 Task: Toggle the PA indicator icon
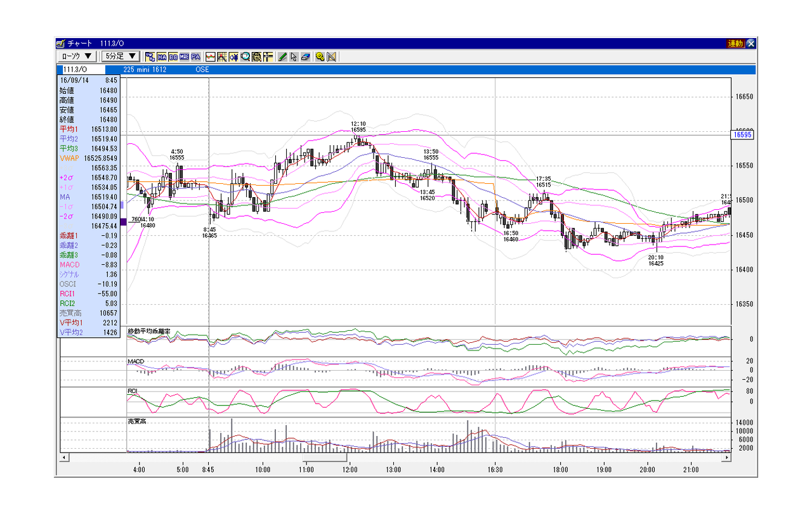point(195,56)
